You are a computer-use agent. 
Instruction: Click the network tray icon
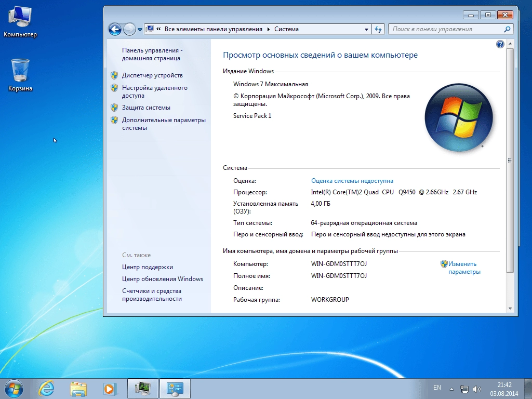click(464, 389)
